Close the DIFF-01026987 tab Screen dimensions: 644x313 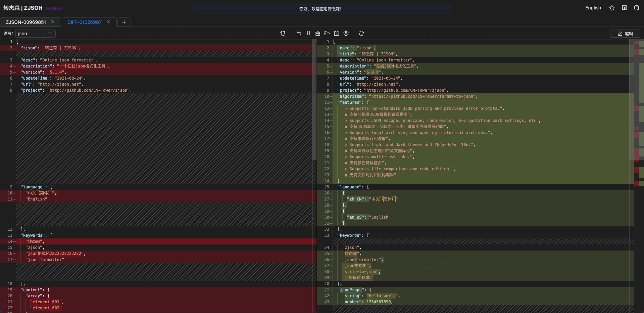(x=108, y=22)
